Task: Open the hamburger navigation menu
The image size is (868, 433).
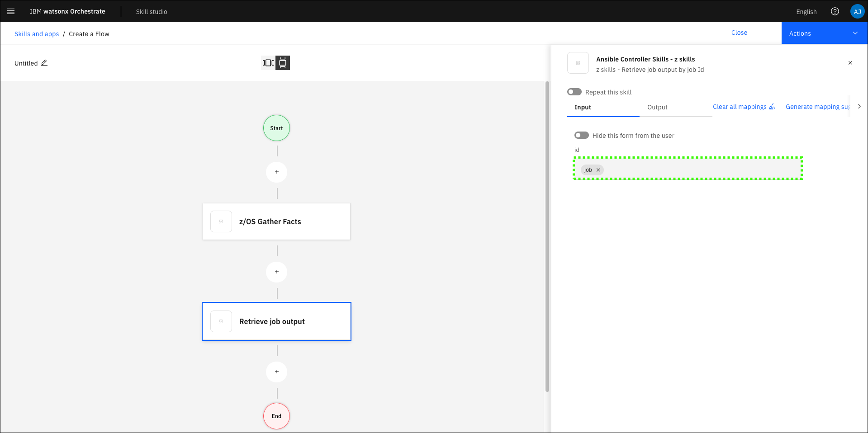Action: click(x=11, y=11)
